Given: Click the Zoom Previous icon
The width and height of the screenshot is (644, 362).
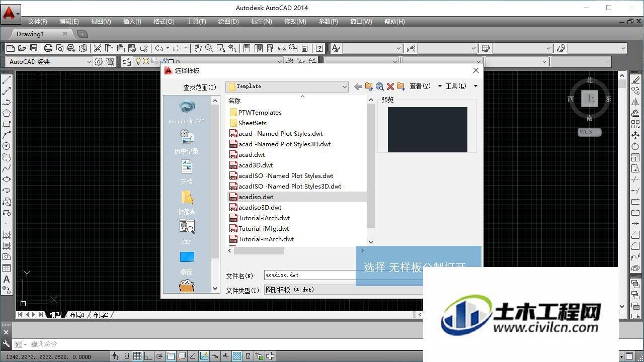Looking at the screenshot, I should [x=232, y=48].
